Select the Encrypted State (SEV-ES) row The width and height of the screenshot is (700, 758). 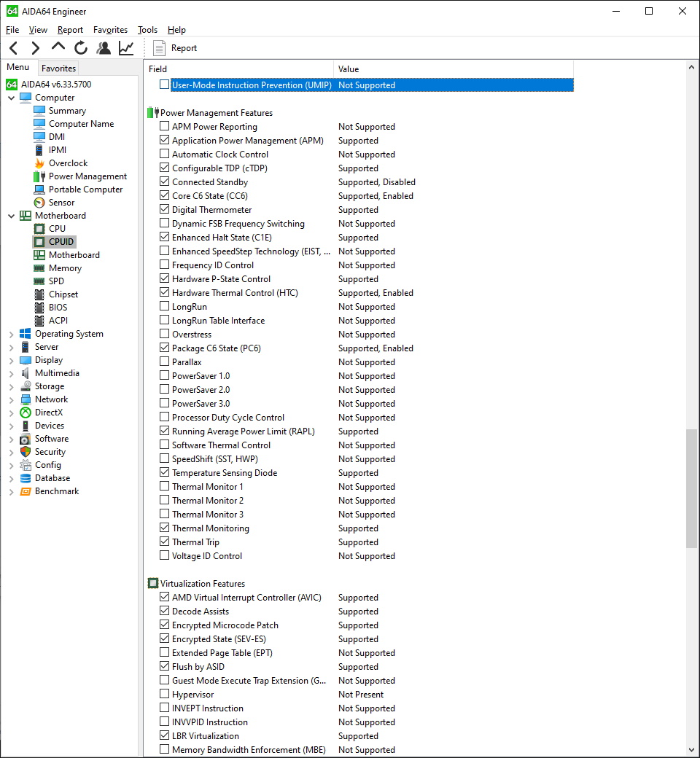(x=359, y=638)
